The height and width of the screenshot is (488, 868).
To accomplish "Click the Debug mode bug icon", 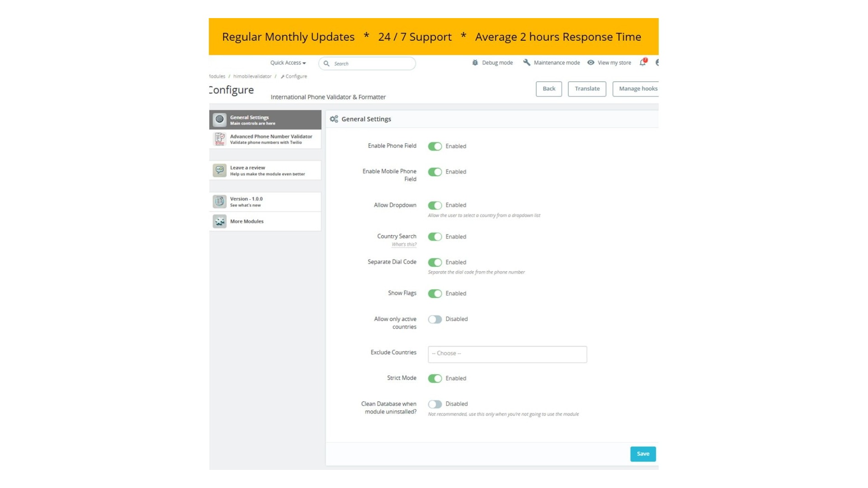I will [x=475, y=63].
